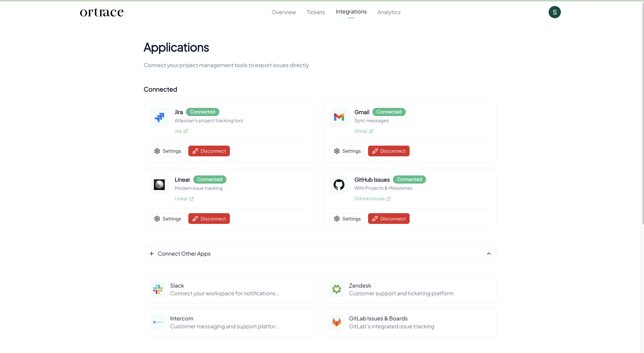The height and width of the screenshot is (353, 644).
Task: Disconnect the GitHub Issues integration
Action: (x=388, y=219)
